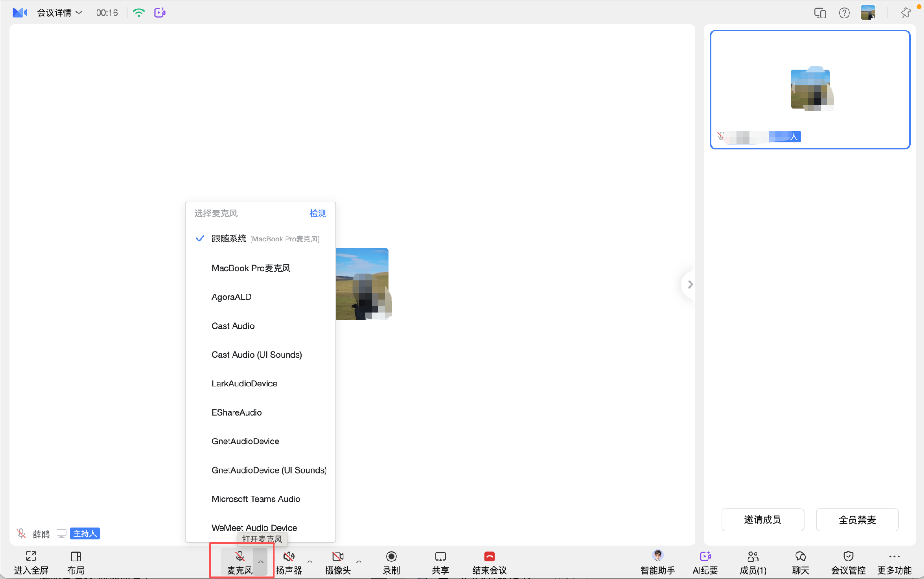Select GnetAudioDevice (UI Sounds) entry
The width and height of the screenshot is (924, 579).
[x=260, y=470]
